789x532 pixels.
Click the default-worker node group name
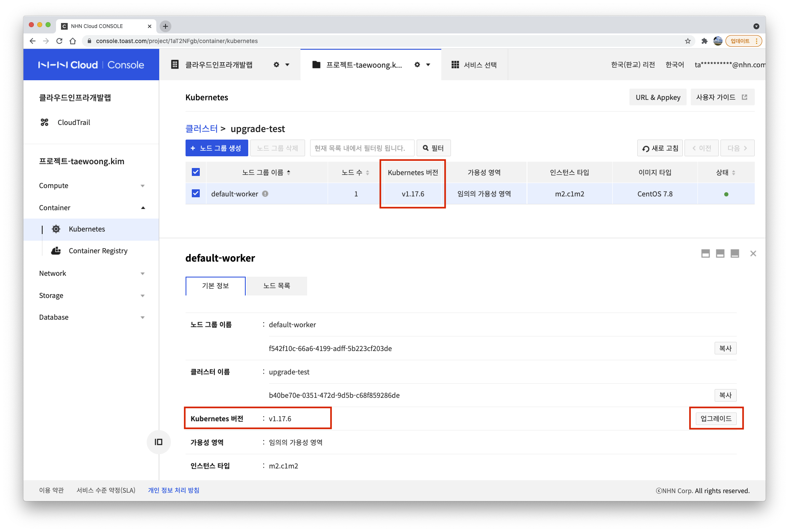pyautogui.click(x=234, y=194)
